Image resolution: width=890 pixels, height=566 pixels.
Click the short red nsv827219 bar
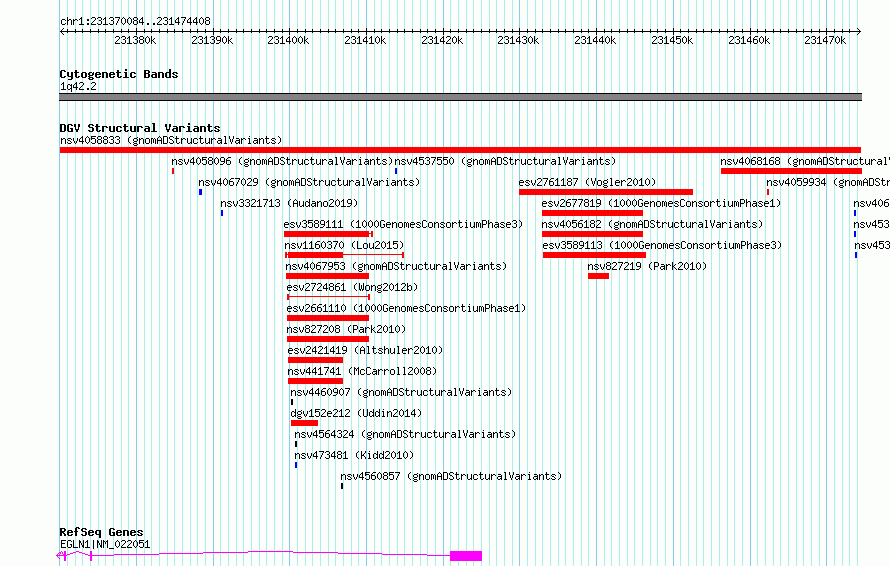coord(598,276)
